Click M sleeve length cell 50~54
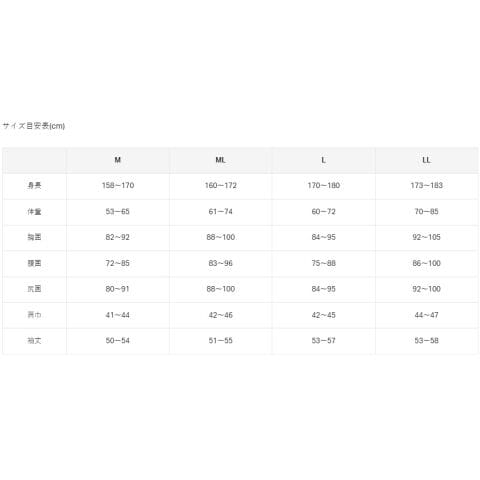This screenshot has height=480, width=480. coord(118,341)
